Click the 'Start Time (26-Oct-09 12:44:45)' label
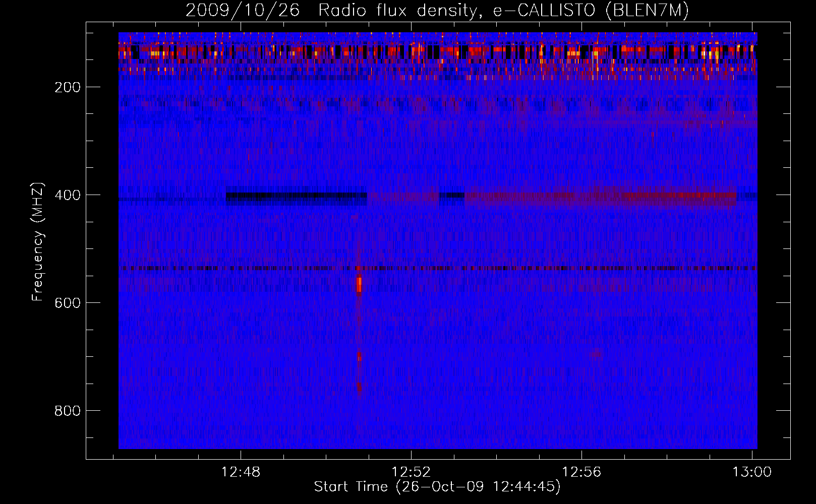Viewport: 816px width, 504px height. tap(437, 487)
